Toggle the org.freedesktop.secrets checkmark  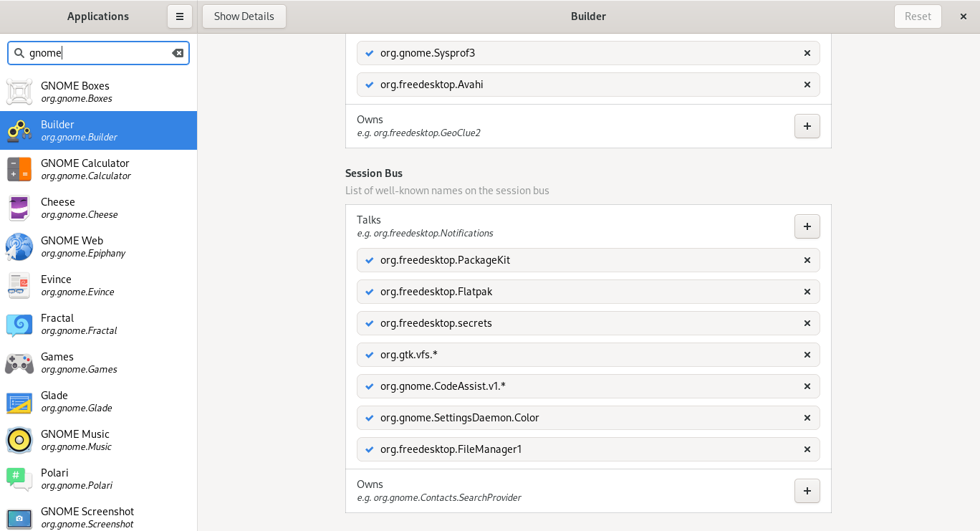pyautogui.click(x=370, y=323)
